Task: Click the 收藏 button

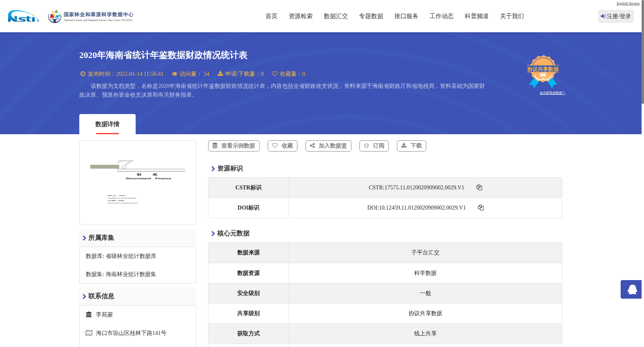Action: click(x=283, y=146)
